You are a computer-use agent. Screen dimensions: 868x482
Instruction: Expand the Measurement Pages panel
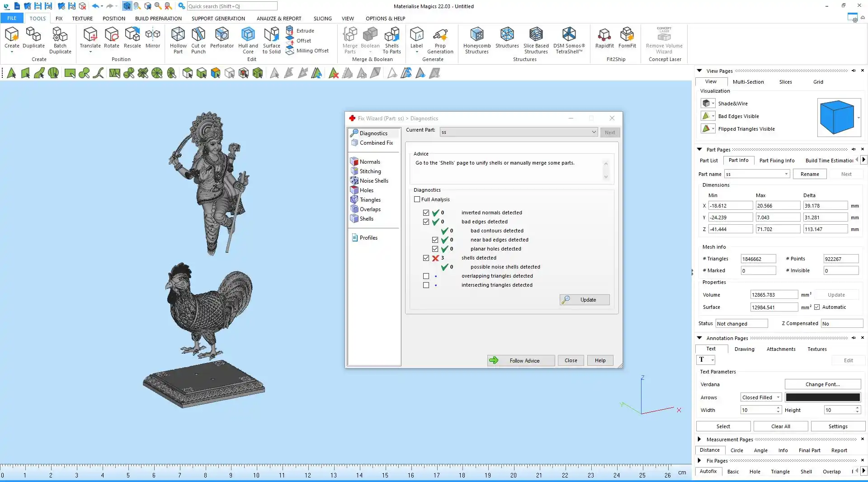(x=699, y=439)
